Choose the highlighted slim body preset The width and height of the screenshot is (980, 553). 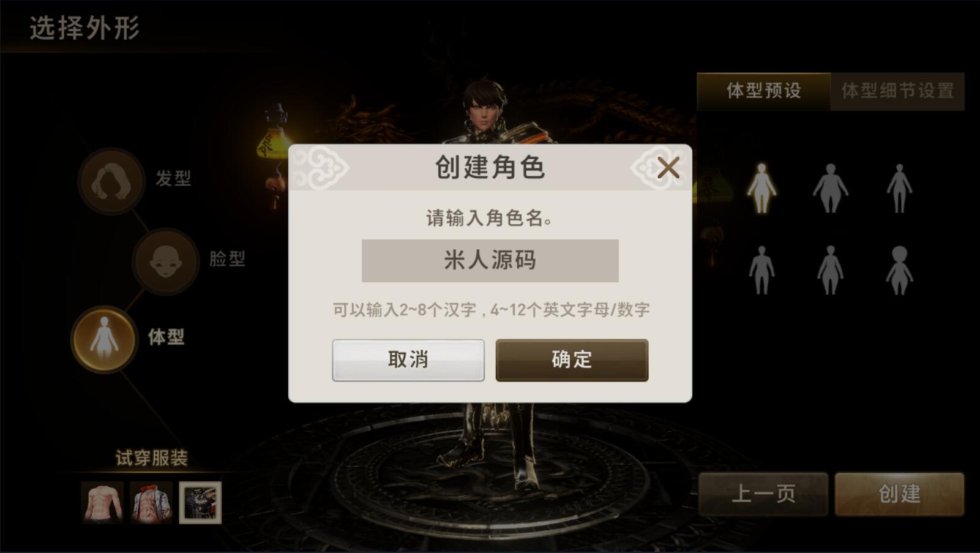[x=761, y=188]
